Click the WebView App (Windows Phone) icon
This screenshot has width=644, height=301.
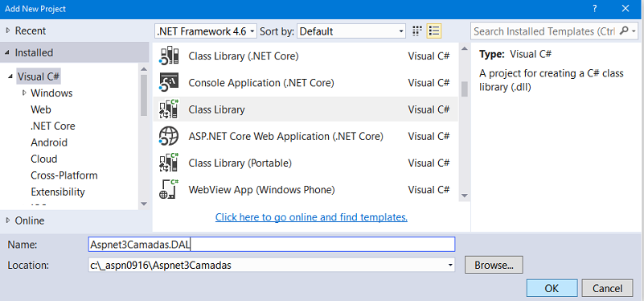[x=168, y=190]
